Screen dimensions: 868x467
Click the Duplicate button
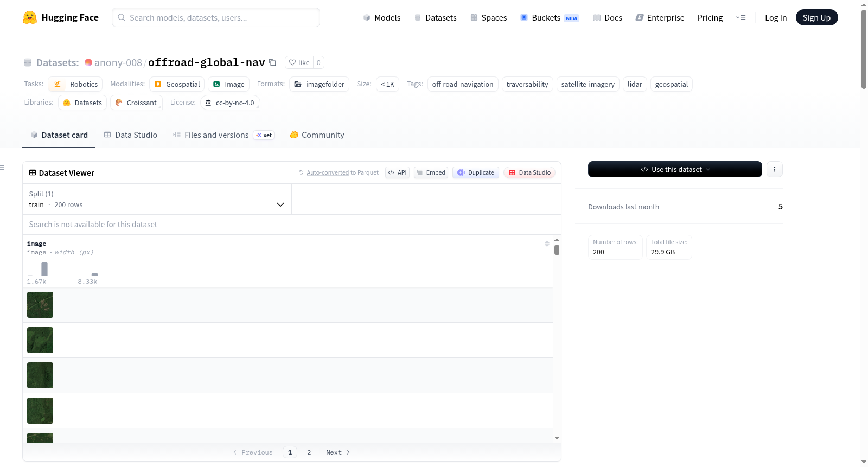(476, 172)
